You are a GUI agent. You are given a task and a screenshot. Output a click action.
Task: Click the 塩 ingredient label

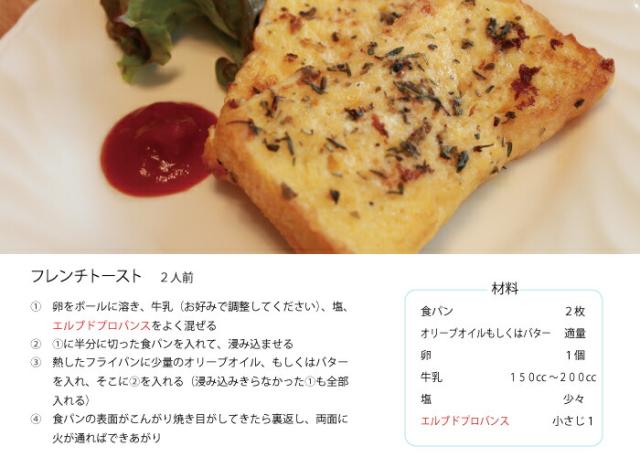pos(426,399)
